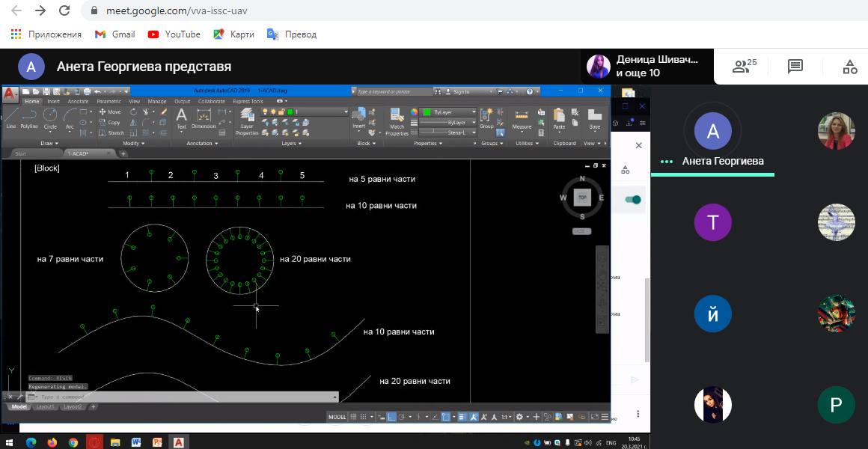Select the Dimension tool
Screen dimensions: 868x449
pyautogui.click(x=204, y=118)
